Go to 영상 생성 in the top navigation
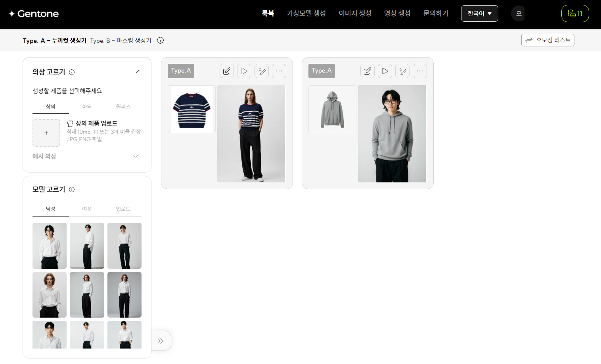The height and width of the screenshot is (364, 601). [397, 13]
